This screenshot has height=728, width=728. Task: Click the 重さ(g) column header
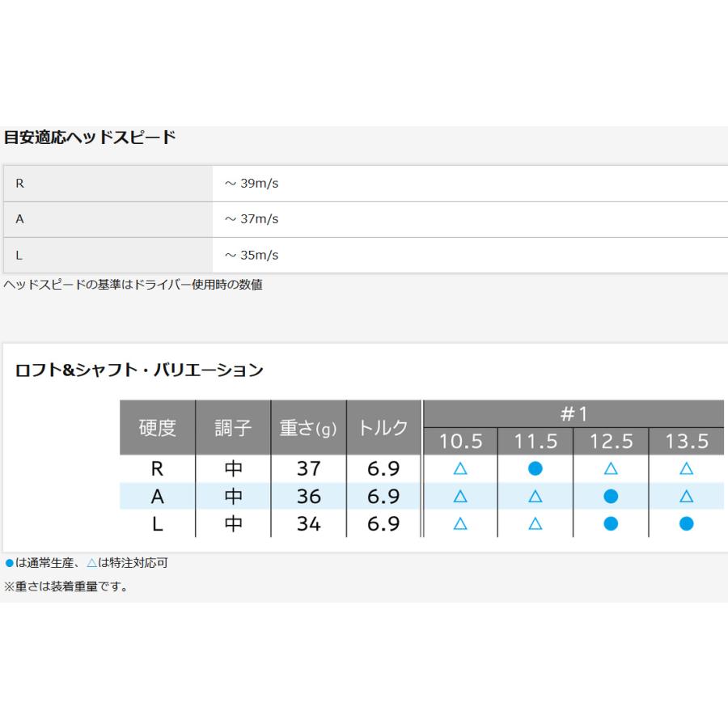point(308,428)
